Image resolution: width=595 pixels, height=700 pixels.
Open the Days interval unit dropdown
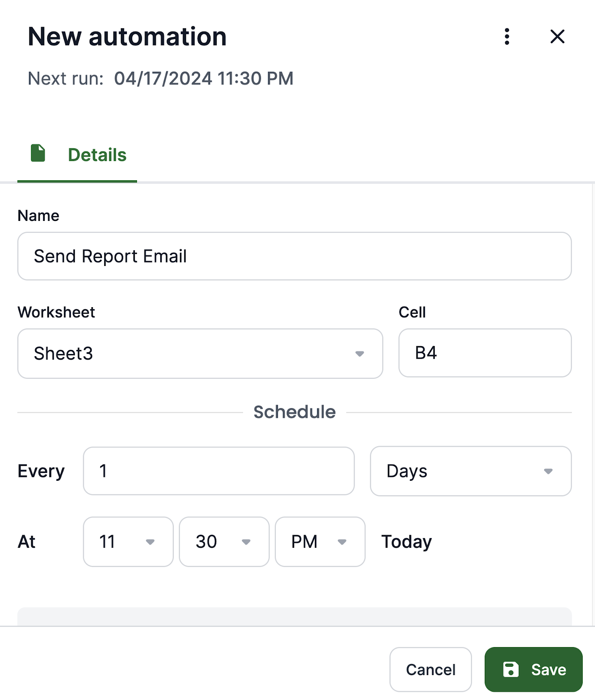471,471
